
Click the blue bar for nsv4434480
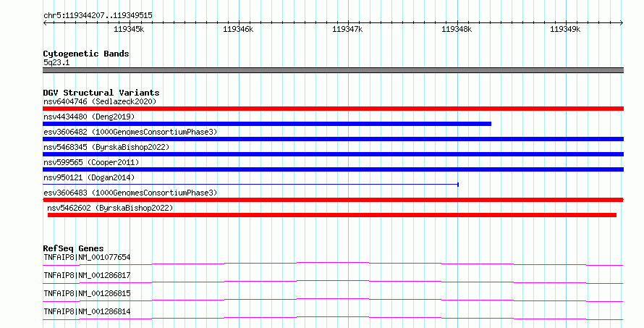coord(267,124)
